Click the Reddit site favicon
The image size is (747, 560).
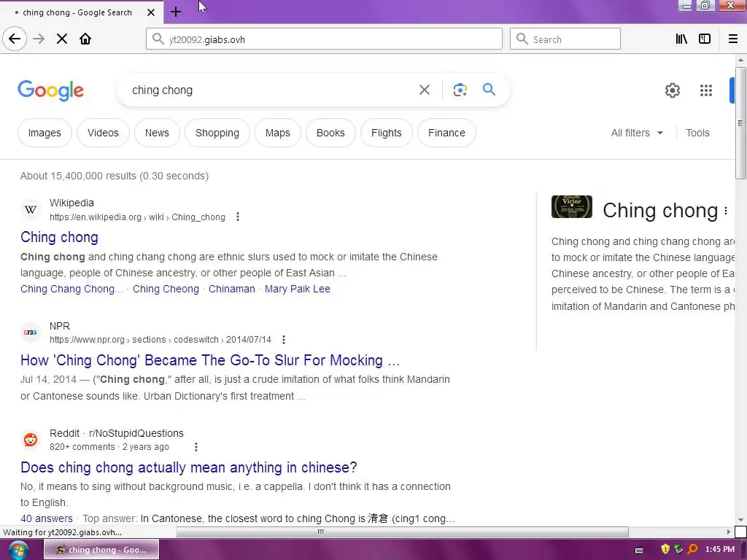31,439
